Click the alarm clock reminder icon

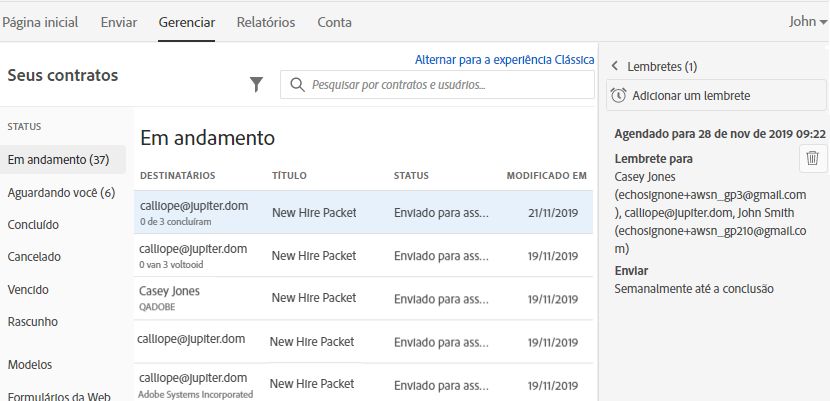click(x=618, y=95)
